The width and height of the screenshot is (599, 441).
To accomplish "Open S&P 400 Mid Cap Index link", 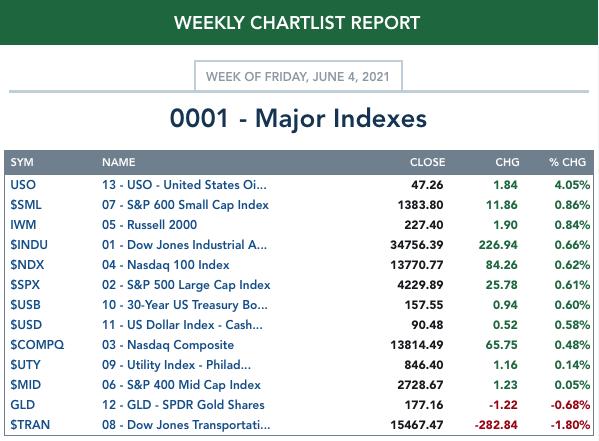I will [x=181, y=385].
